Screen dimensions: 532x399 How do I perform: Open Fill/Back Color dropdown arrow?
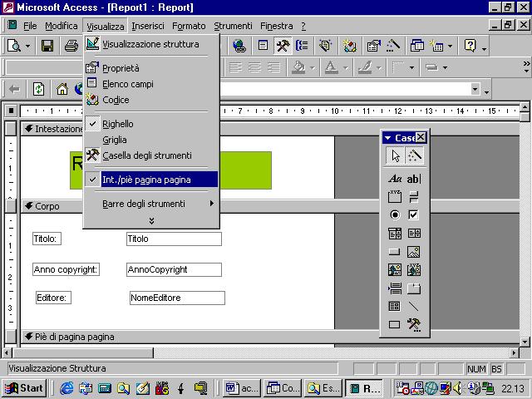tap(313, 68)
